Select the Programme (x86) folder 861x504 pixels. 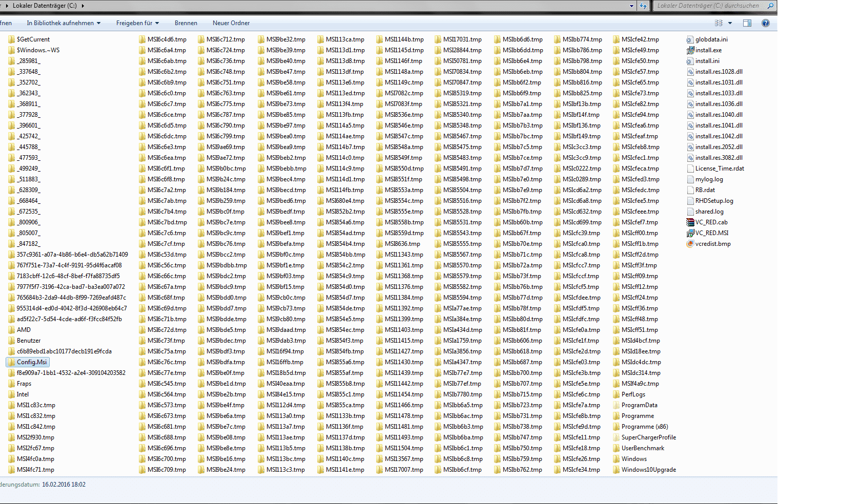click(x=641, y=427)
